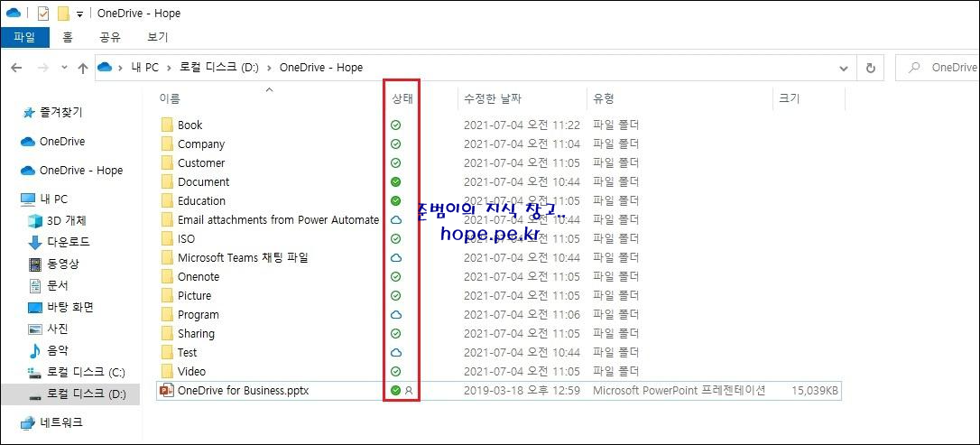Sort by the 수정한 날짜 column header
Screen dimensions: 980x445
493,98
